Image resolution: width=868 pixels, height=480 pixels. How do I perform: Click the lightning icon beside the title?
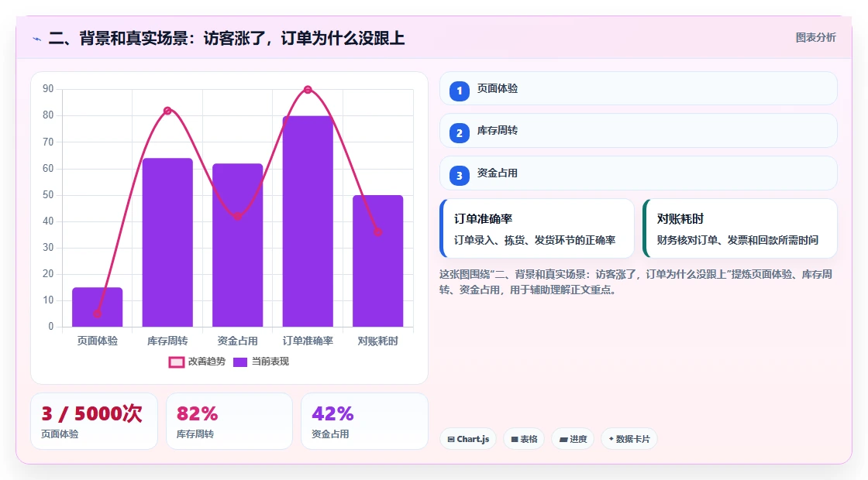point(37,39)
